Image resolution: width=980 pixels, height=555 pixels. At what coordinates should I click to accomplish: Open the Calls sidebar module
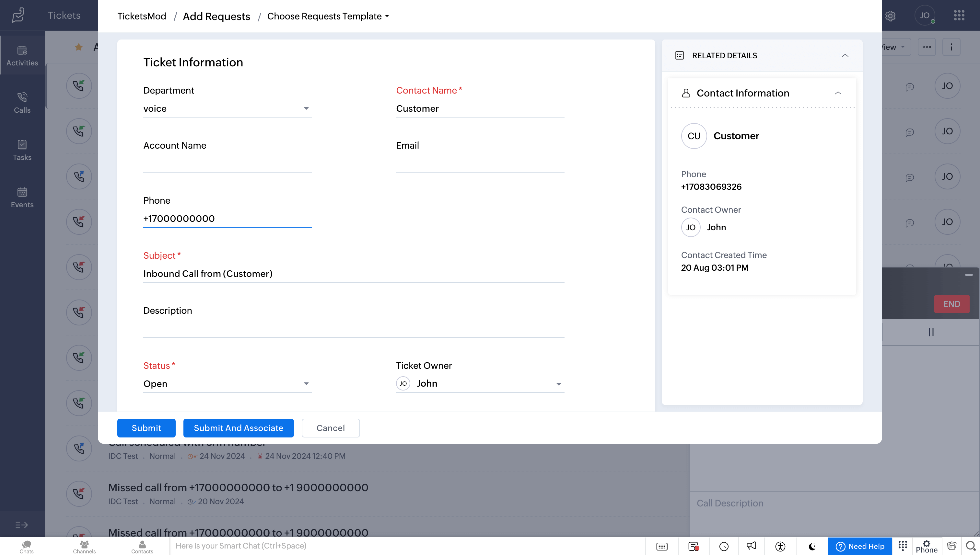click(x=22, y=103)
